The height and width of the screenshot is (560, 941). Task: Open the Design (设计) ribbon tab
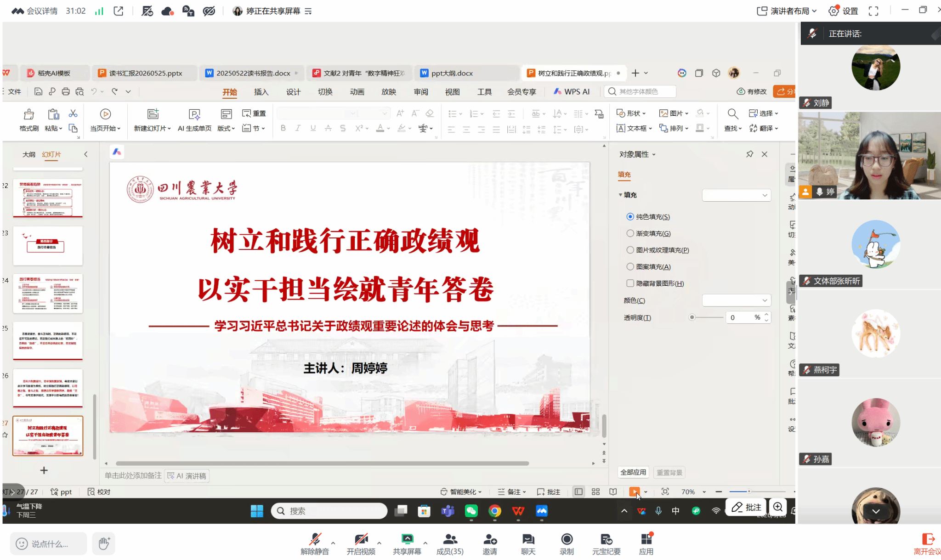(x=293, y=92)
